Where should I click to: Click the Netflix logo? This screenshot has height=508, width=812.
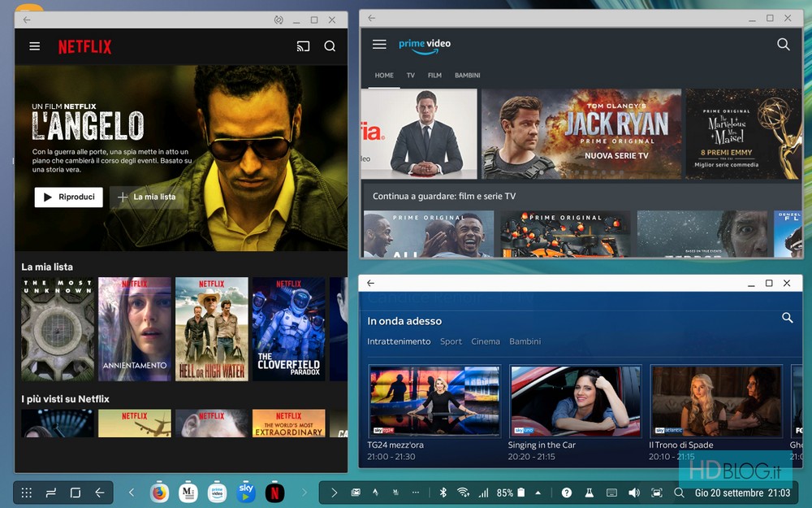point(85,46)
